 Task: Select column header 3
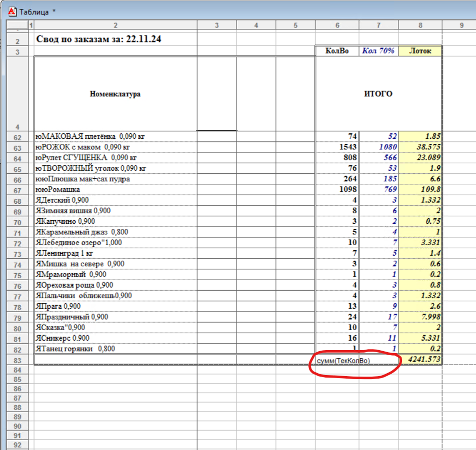point(217,25)
